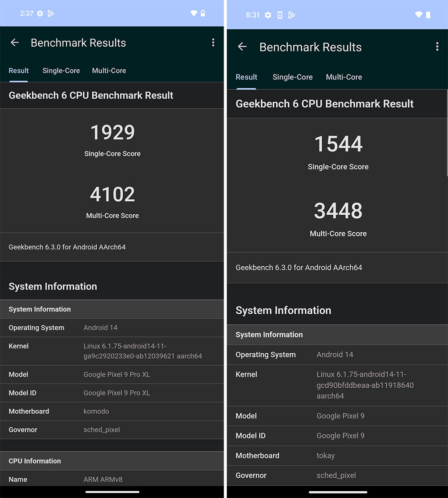Tap right phone's sched_pixel governor value
448x498 pixels.
tap(336, 476)
